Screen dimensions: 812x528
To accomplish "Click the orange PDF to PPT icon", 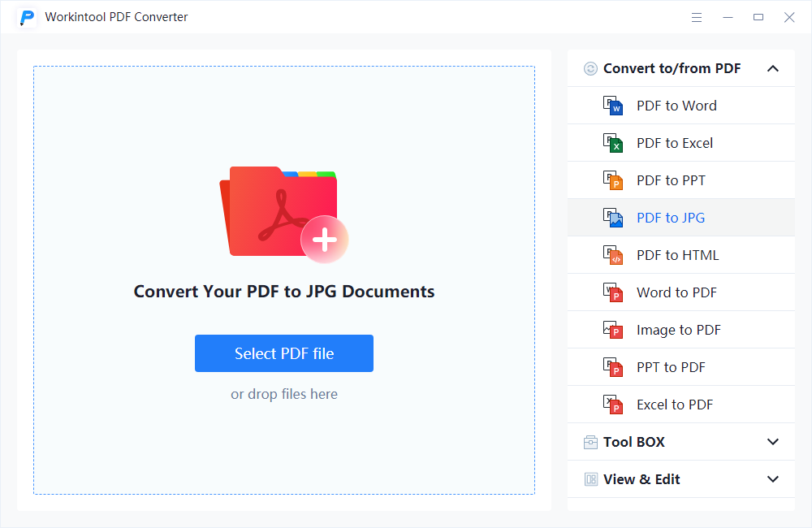I will tap(612, 180).
